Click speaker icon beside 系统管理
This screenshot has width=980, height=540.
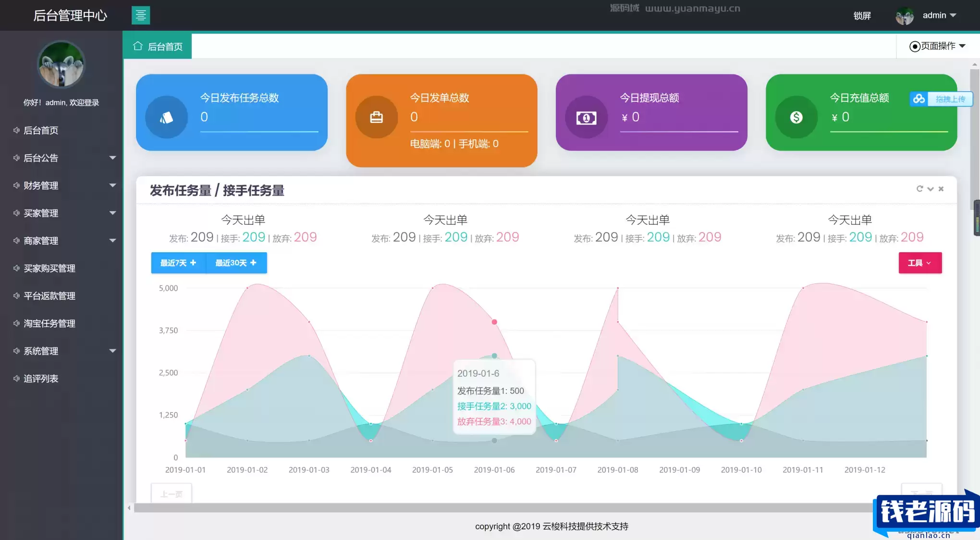(x=16, y=351)
